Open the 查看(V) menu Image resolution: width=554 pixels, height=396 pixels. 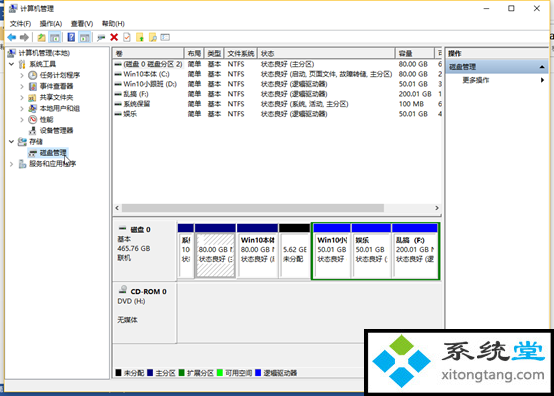pos(82,24)
